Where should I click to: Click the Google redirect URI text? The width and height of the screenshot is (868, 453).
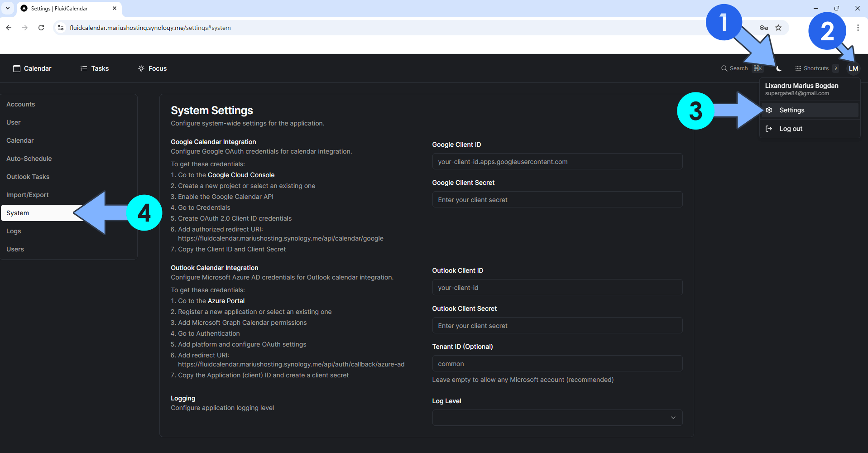pos(281,238)
